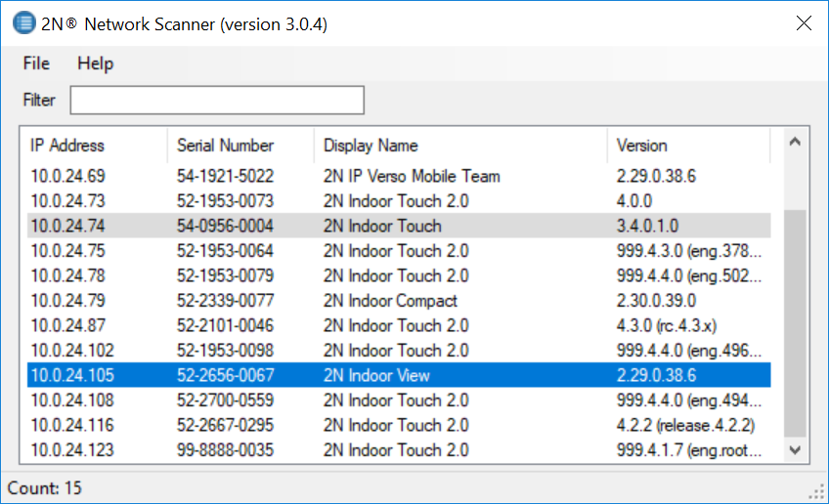Click version 999.4.4.0 (eng.502... cell
The image size is (829, 504).
click(689, 275)
